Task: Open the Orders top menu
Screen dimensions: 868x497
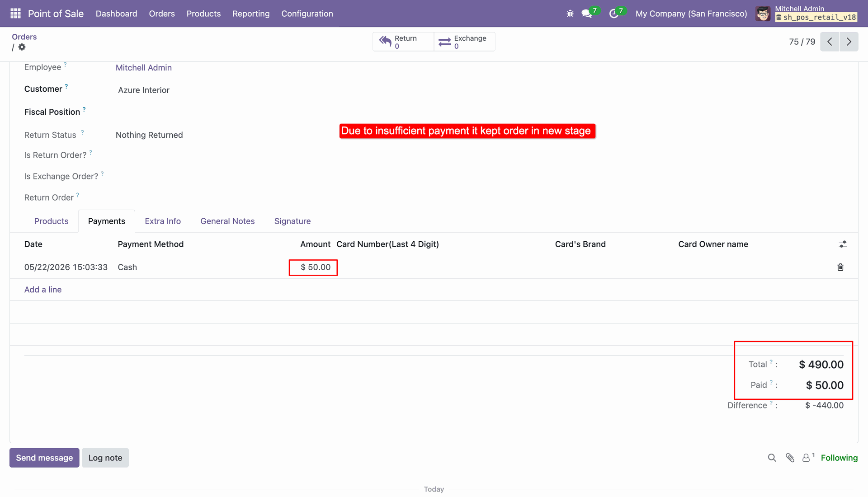Action: [x=162, y=14]
